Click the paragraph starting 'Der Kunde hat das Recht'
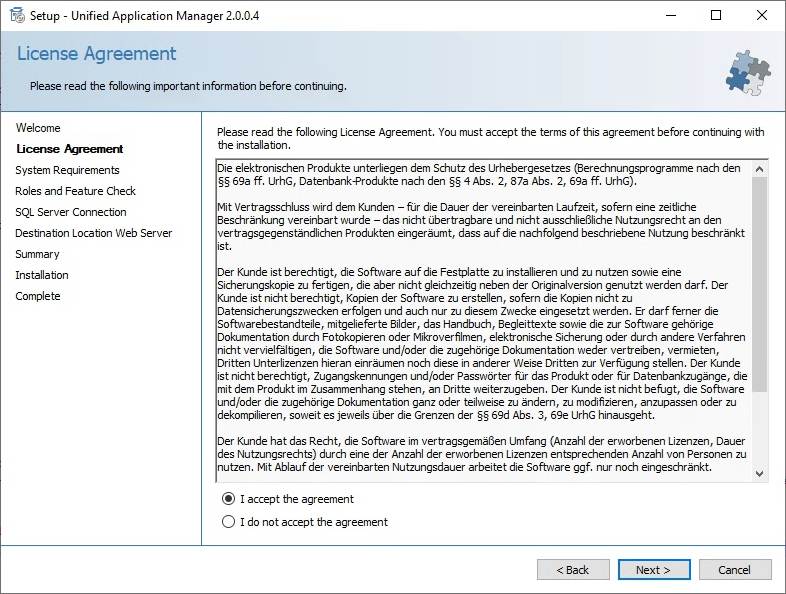 click(x=482, y=454)
